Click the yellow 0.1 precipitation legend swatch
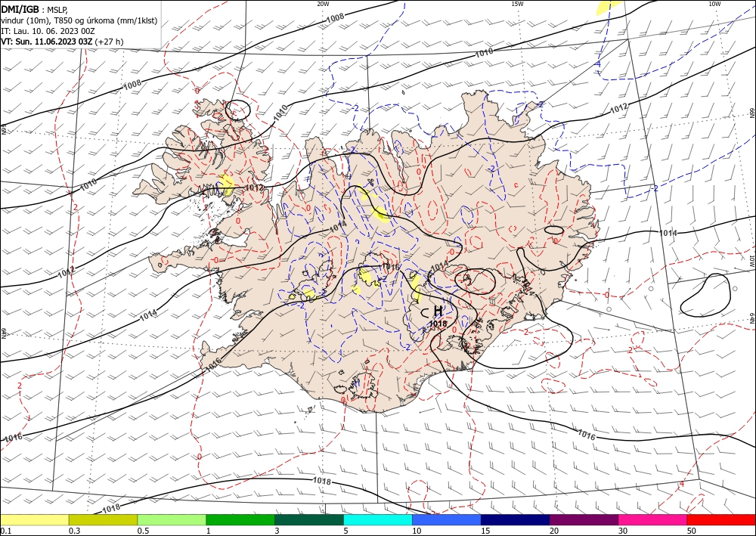This screenshot has height=536, width=756. tap(34, 519)
